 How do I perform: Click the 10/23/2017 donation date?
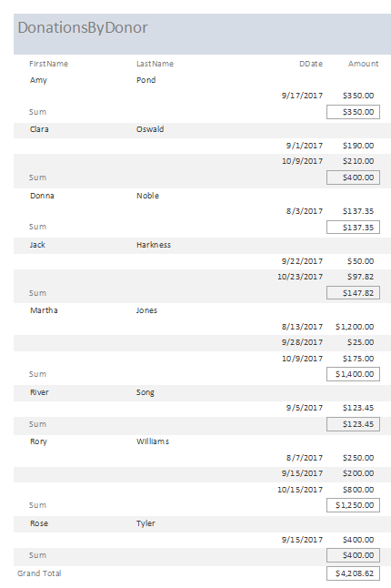[300, 277]
